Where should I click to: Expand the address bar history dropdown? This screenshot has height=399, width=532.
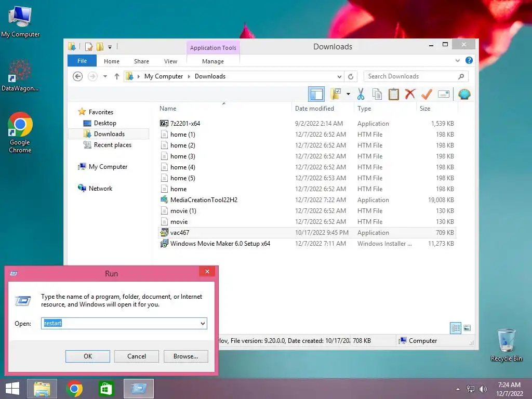tap(339, 76)
